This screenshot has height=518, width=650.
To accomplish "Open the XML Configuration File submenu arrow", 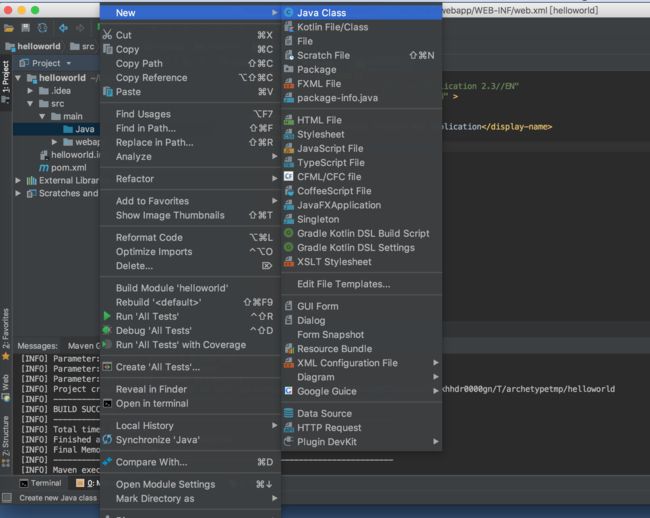I will tap(436, 363).
